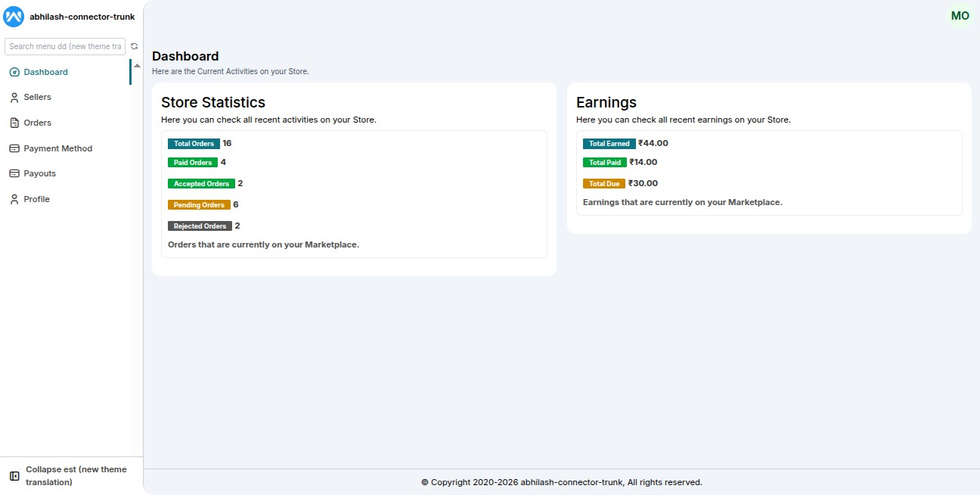The image size is (980, 495).
Task: Collapse the sidebar via Collapse label
Action: tap(76, 475)
